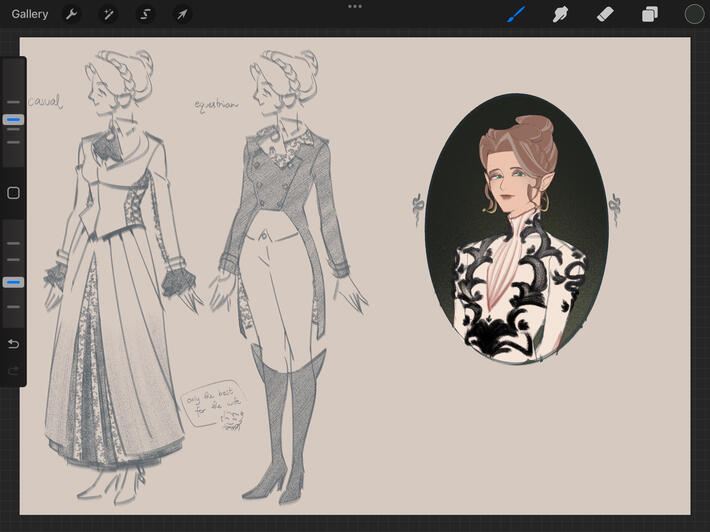Click the brush size slider handle
The height and width of the screenshot is (532, 710).
[x=13, y=120]
